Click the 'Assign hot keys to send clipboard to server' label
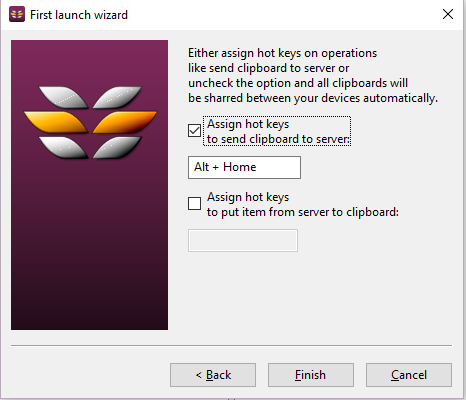 pos(277,131)
